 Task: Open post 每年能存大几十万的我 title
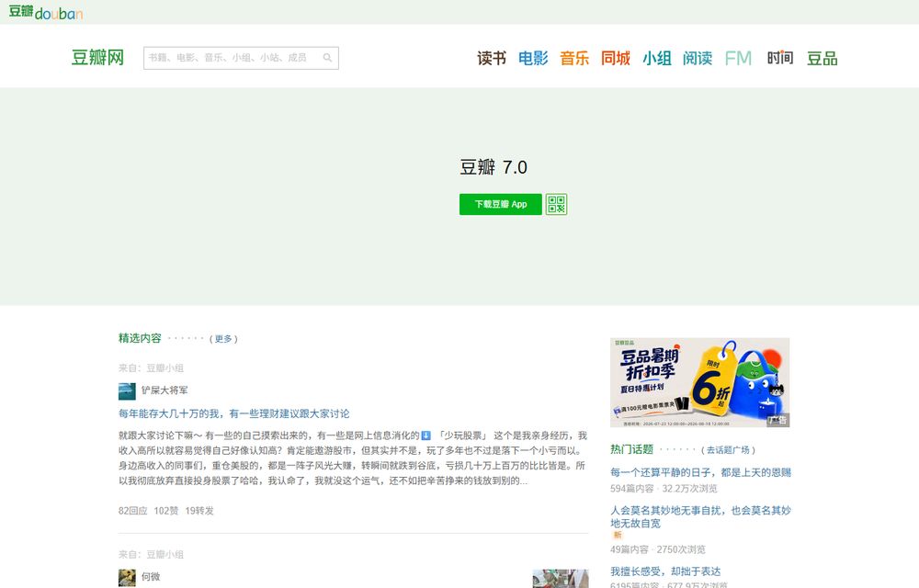click(233, 413)
